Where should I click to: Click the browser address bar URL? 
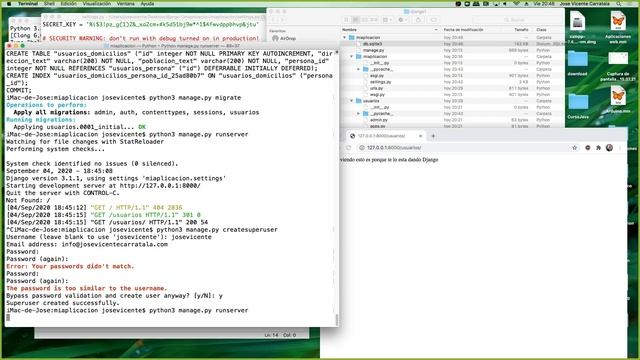pos(394,148)
